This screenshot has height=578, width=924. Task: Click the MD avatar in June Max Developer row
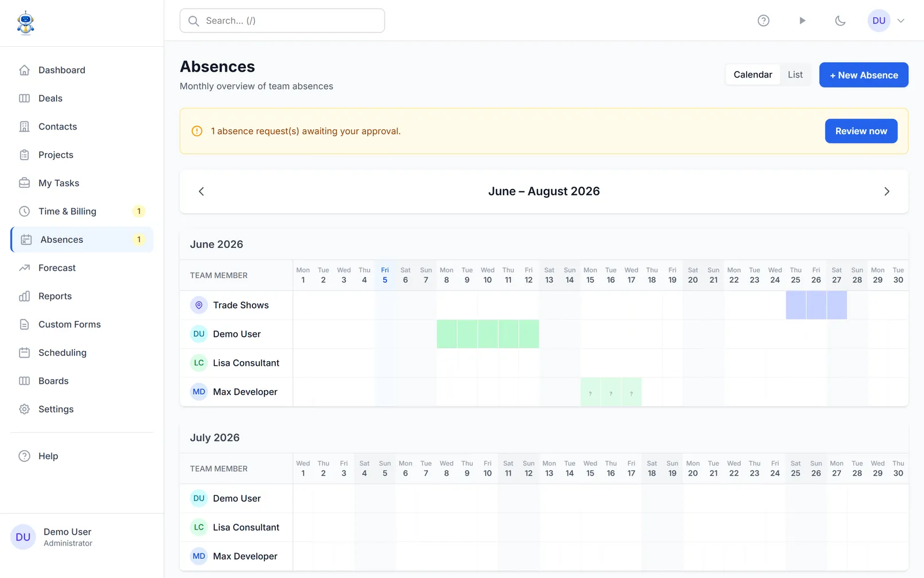[x=199, y=392]
